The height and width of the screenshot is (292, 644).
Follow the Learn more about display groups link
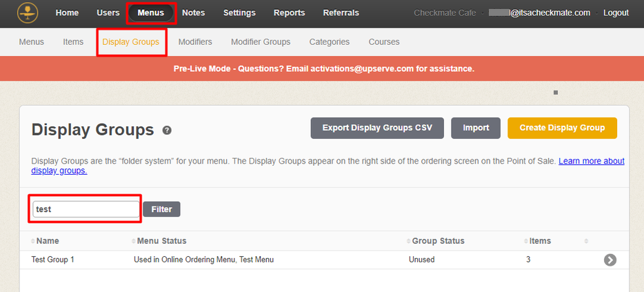(x=591, y=162)
